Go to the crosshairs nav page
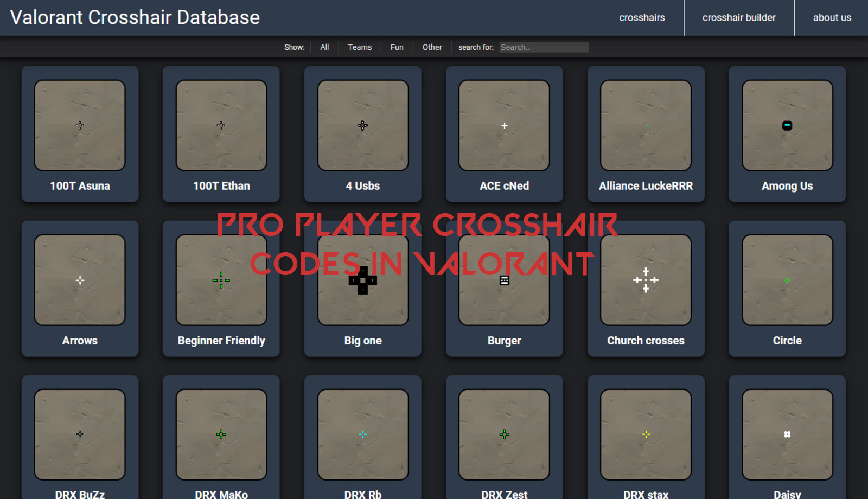868x499 pixels. click(x=642, y=17)
